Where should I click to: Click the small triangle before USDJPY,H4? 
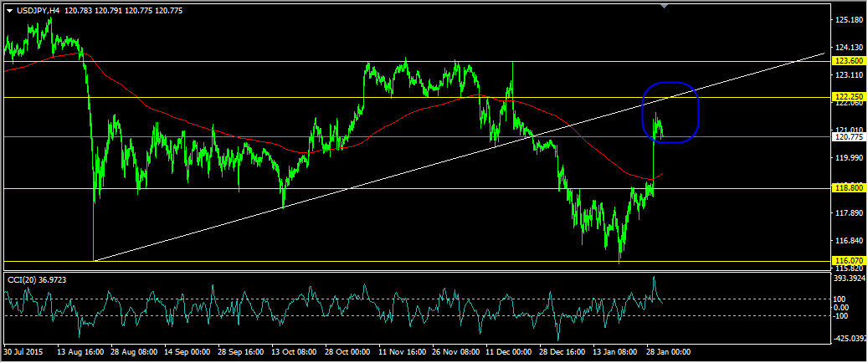[x=9, y=11]
